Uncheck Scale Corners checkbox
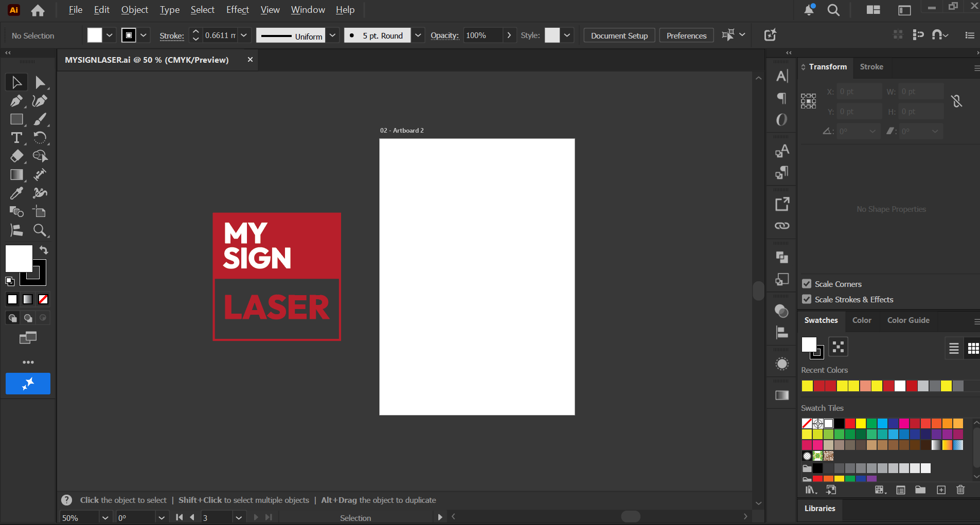Image resolution: width=980 pixels, height=525 pixels. click(x=807, y=284)
